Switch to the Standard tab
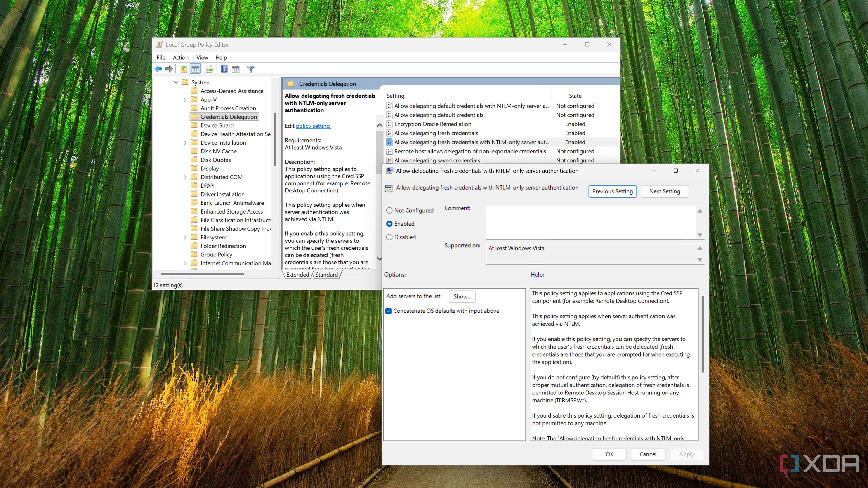This screenshot has height=488, width=868. 326,274
